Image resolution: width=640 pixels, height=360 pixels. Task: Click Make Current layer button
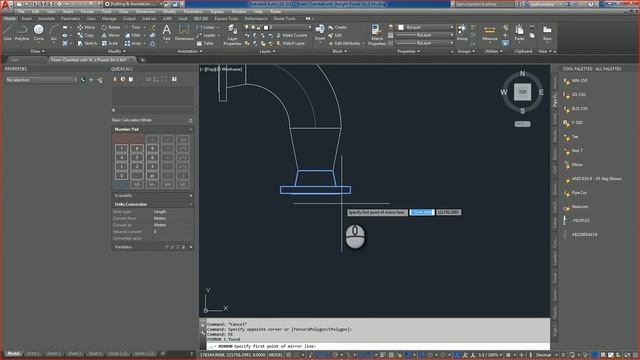click(291, 36)
